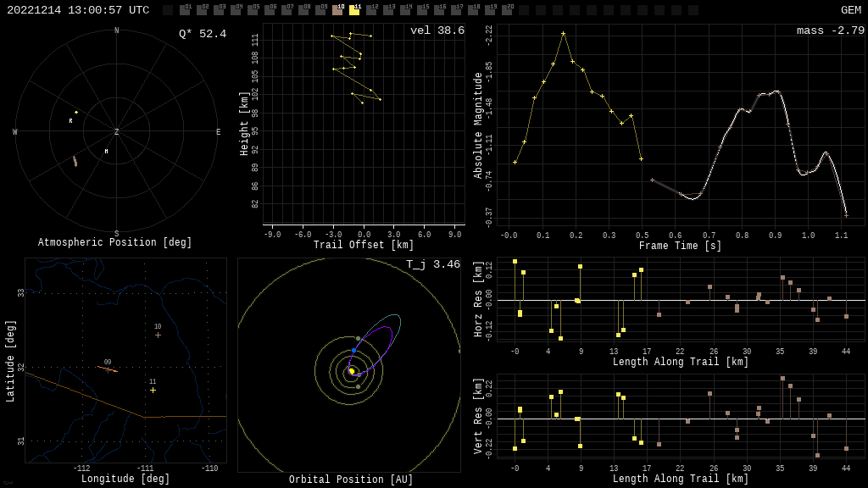Image resolution: width=868 pixels, height=488 pixels.
Task: Click the R marker in the polar plot
Action: (71, 121)
